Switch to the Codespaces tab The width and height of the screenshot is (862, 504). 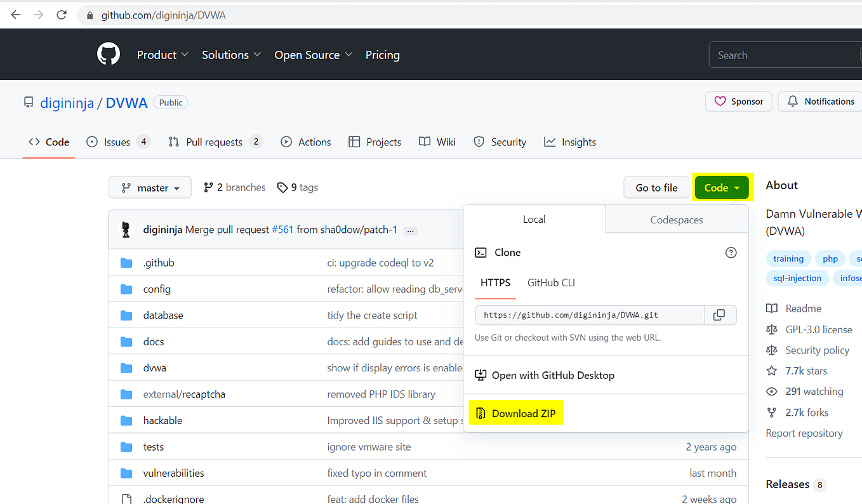tap(677, 220)
